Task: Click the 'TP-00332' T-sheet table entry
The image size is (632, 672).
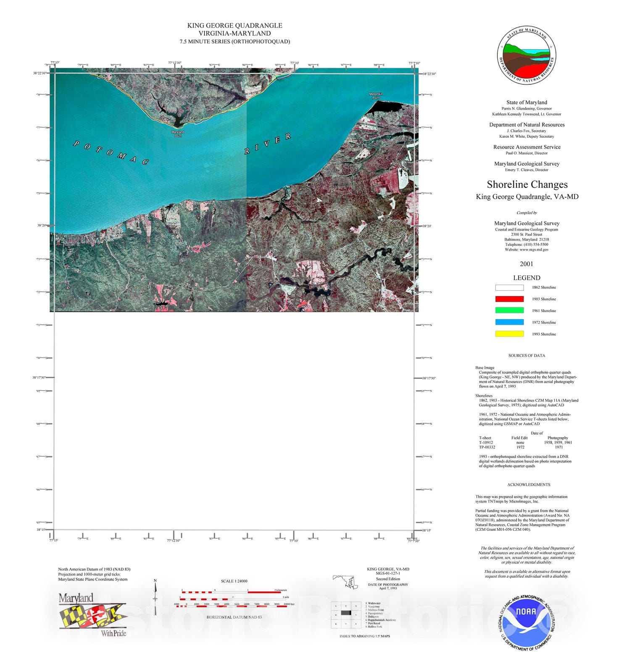Action: 487,447
